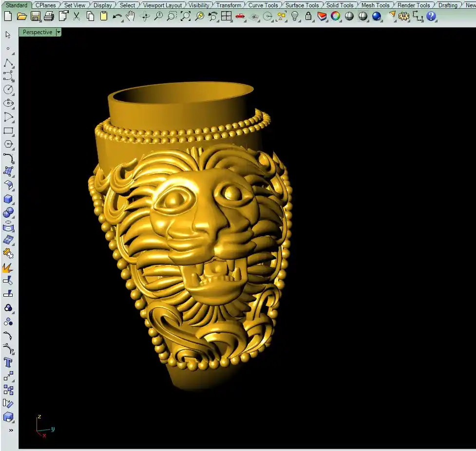Select the Polyline tool in left toolbar
The width and height of the screenshot is (476, 451).
point(8,63)
